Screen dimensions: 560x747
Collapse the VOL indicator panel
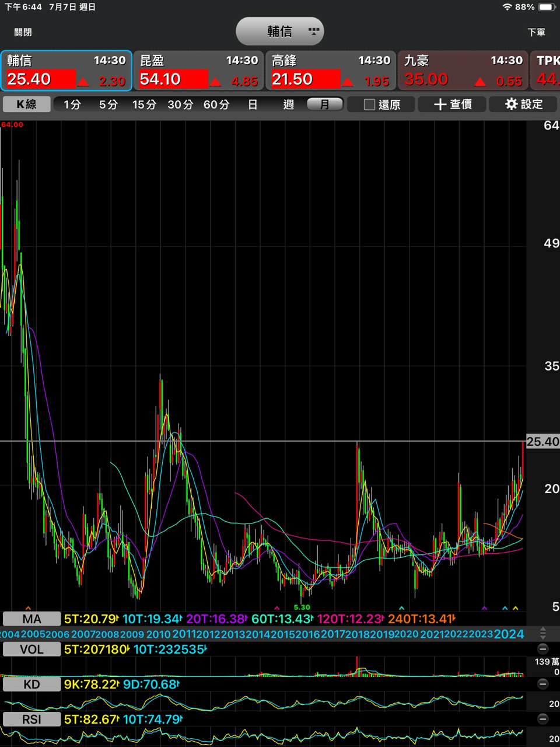point(542,649)
